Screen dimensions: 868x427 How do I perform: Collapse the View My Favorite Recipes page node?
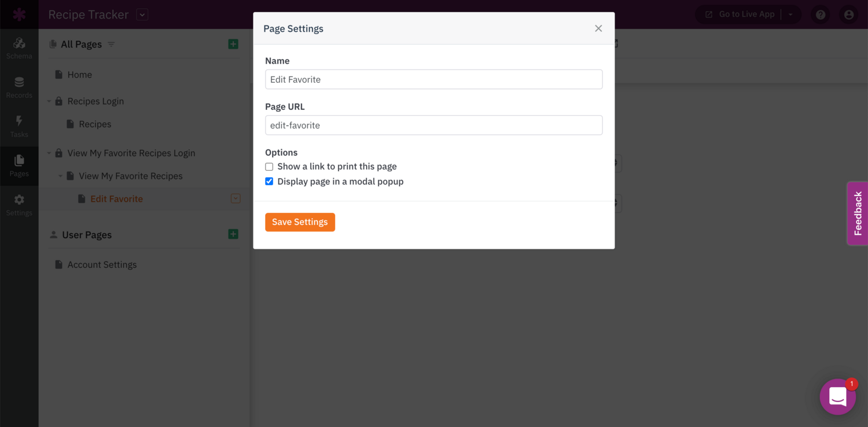(x=60, y=176)
